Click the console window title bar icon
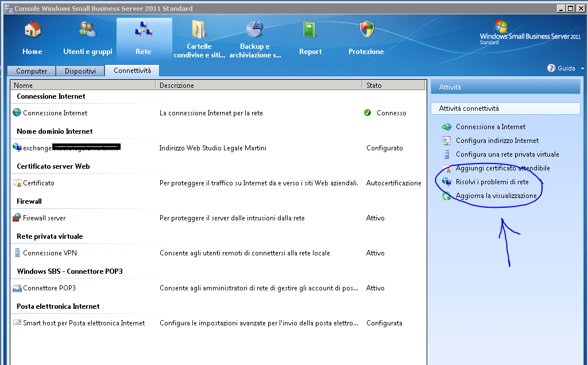The height and width of the screenshot is (365, 588). coord(9,8)
